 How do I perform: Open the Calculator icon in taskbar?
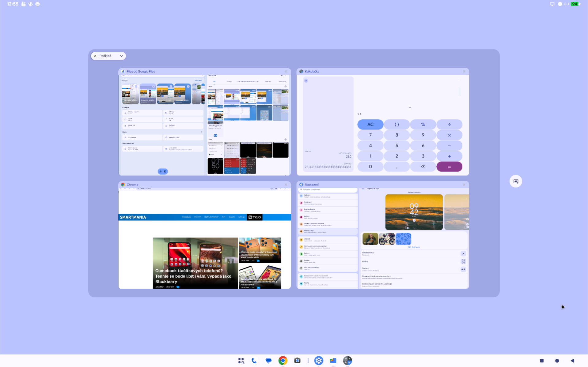point(347,361)
